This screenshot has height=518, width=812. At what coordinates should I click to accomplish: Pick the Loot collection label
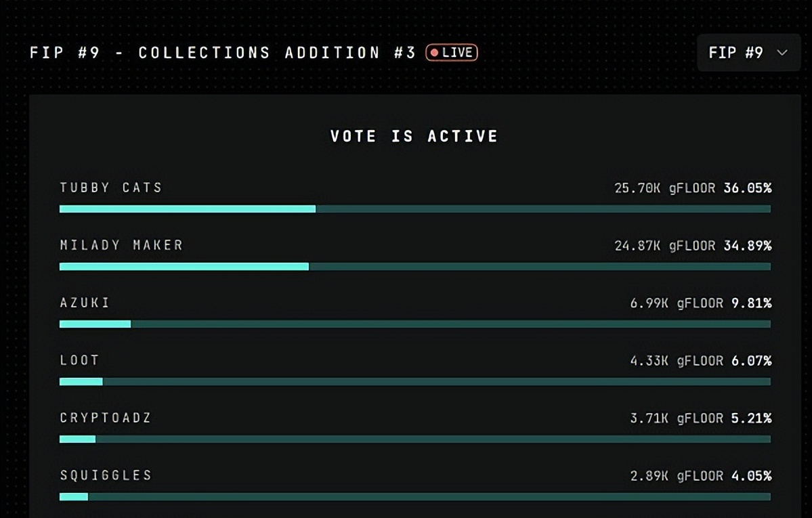tap(79, 360)
